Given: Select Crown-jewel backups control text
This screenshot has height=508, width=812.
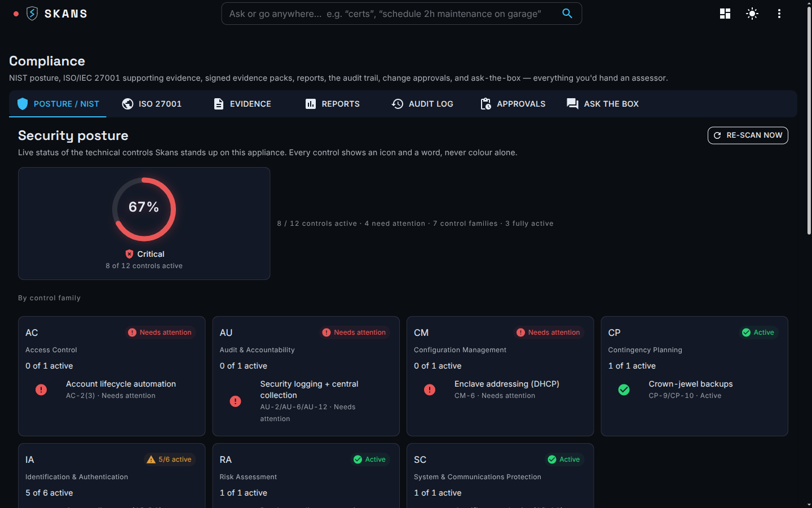Looking at the screenshot, I should tap(691, 384).
